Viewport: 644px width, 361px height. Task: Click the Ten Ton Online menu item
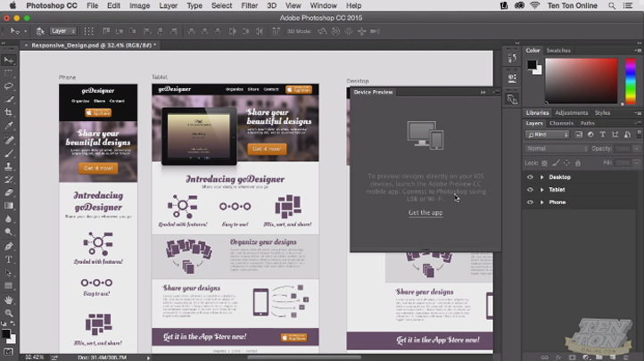(x=572, y=5)
